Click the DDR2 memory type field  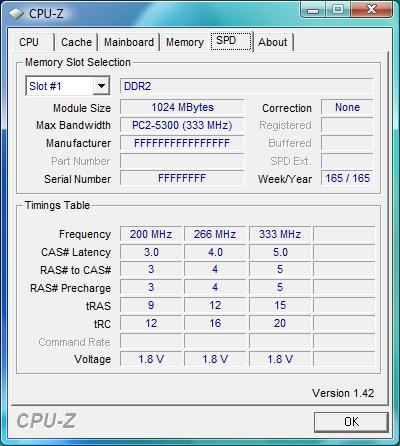point(246,86)
